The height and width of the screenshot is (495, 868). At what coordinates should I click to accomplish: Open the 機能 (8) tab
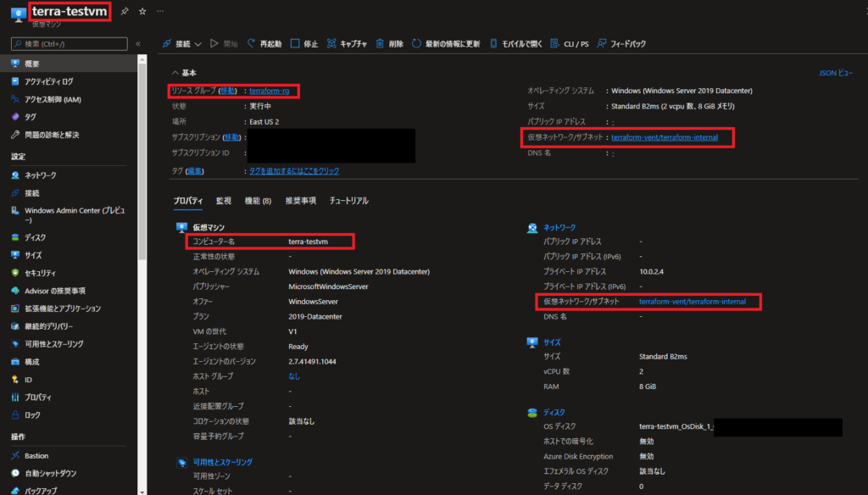[x=257, y=201]
